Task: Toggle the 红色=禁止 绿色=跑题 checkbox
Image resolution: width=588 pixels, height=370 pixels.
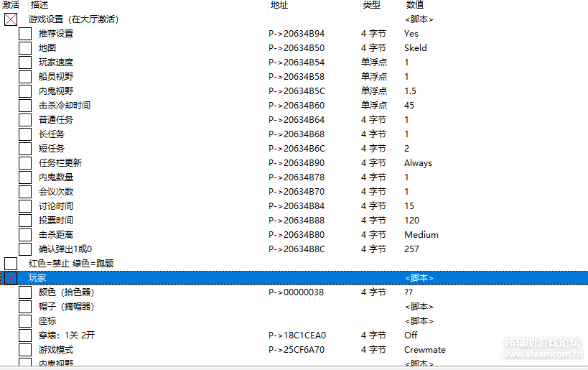Action: 11,264
